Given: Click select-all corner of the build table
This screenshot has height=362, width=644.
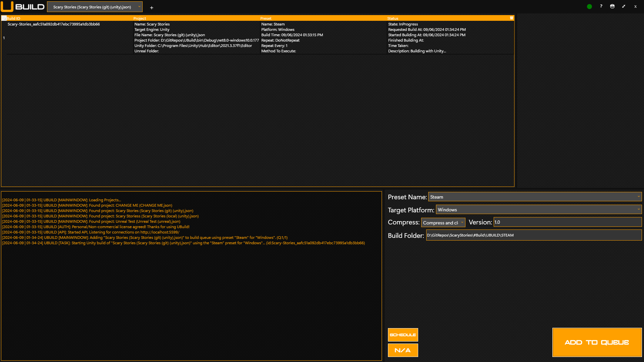Looking at the screenshot, I should (4, 18).
